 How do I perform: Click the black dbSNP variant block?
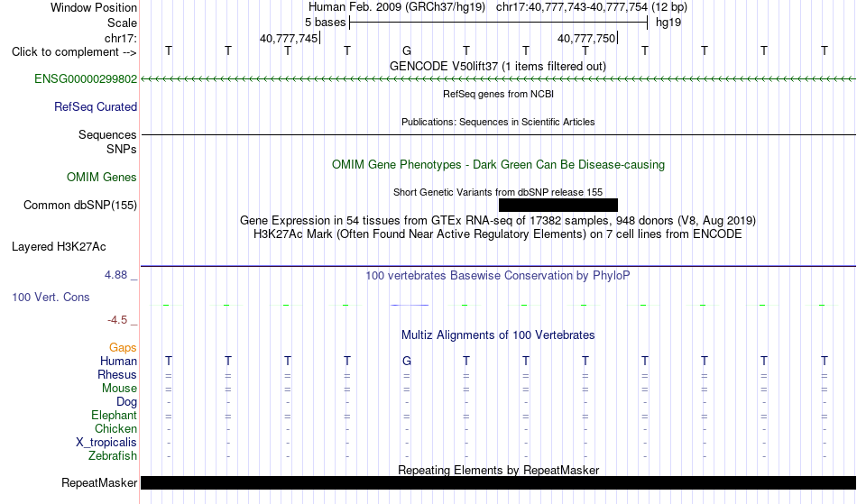[558, 205]
